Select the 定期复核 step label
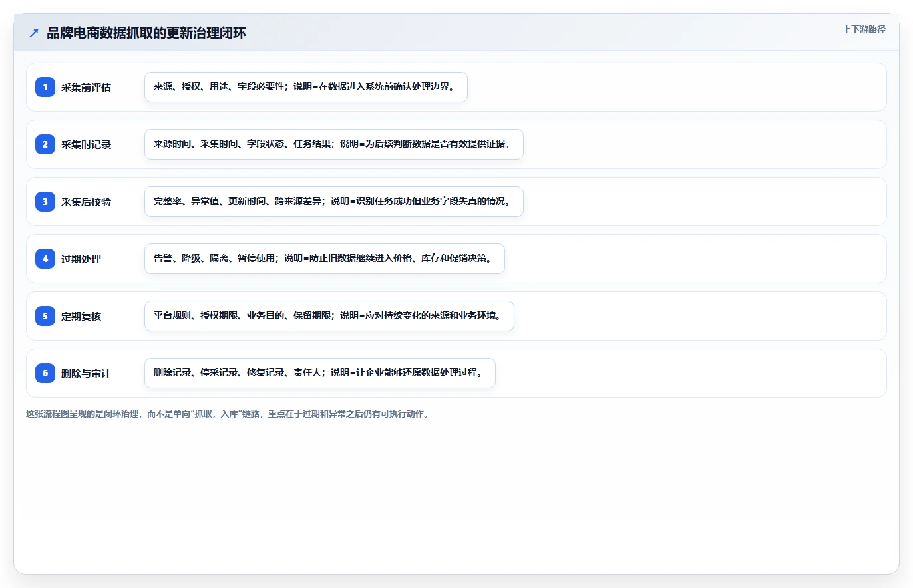 [x=81, y=316]
